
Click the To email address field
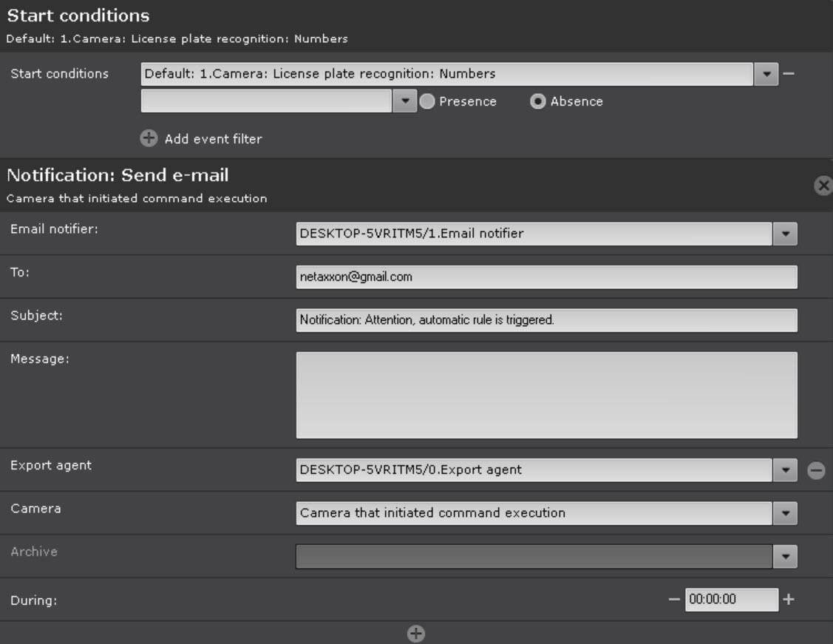click(546, 277)
